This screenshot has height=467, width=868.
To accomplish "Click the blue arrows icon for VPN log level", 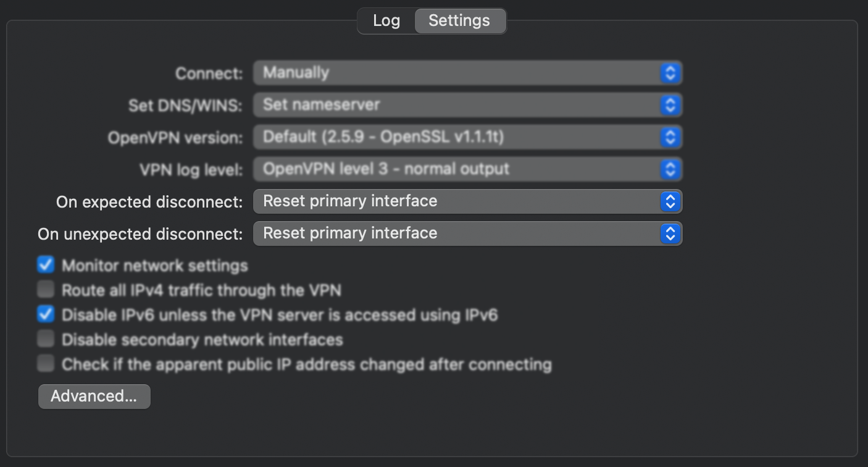I will pos(670,169).
